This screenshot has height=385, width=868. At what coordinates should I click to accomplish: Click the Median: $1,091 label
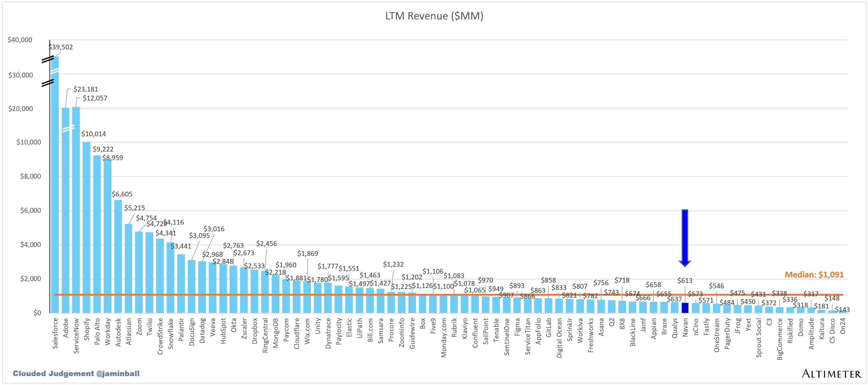coord(814,275)
